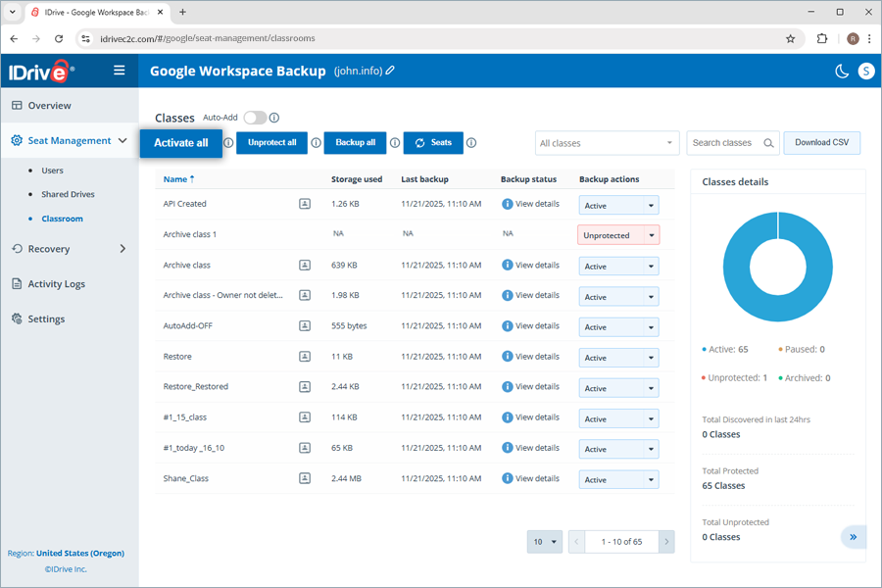Enable dark mode via the moon icon
Screen dimensions: 882x588
point(843,72)
